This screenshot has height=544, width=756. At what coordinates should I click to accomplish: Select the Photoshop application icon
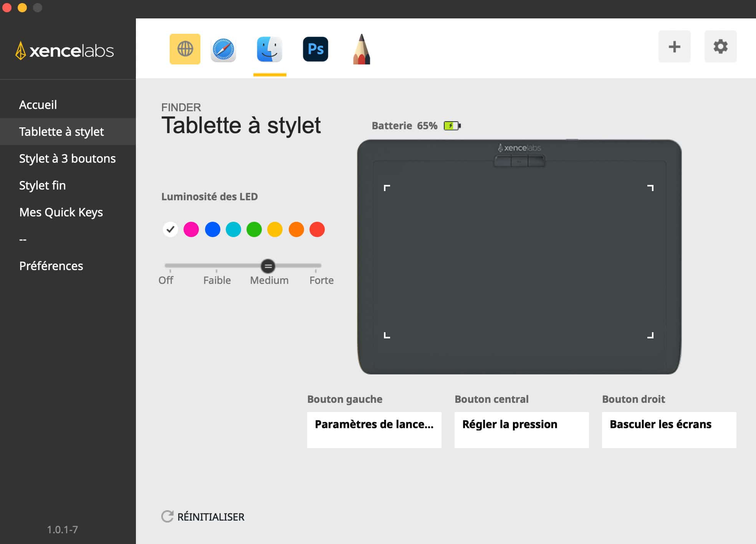click(315, 49)
